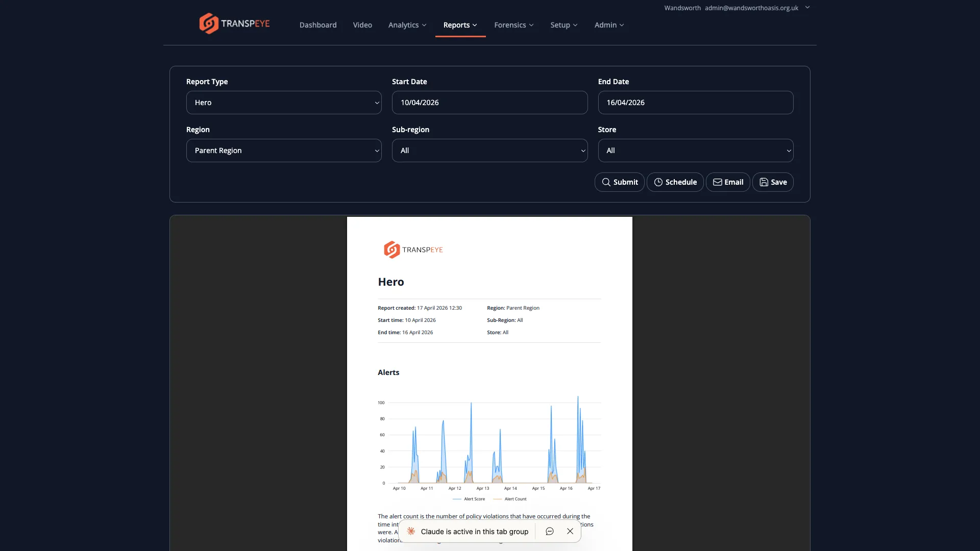Open the chat bubble icon in the Claude banner
The width and height of the screenshot is (980, 551).
click(x=549, y=531)
